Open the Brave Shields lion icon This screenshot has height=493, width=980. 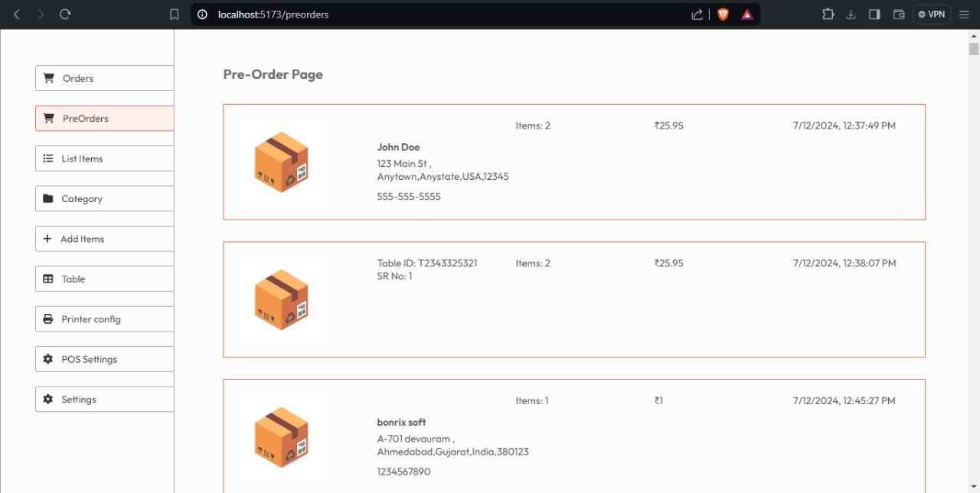tap(723, 15)
